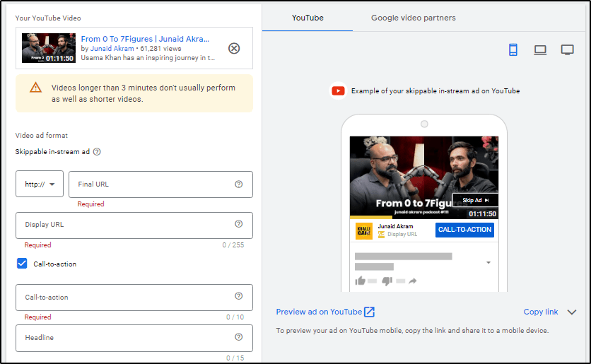The image size is (591, 364).
Task: Click Preview ad on YouTube link
Action: tap(319, 312)
